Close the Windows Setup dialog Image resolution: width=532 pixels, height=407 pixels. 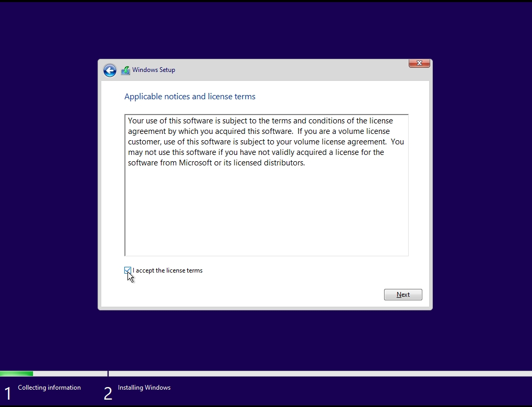tap(419, 63)
